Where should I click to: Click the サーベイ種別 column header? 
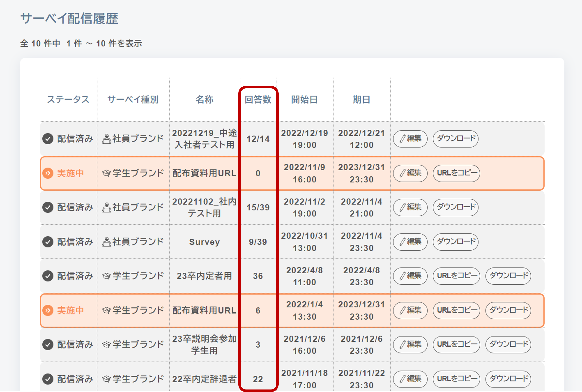(x=133, y=99)
